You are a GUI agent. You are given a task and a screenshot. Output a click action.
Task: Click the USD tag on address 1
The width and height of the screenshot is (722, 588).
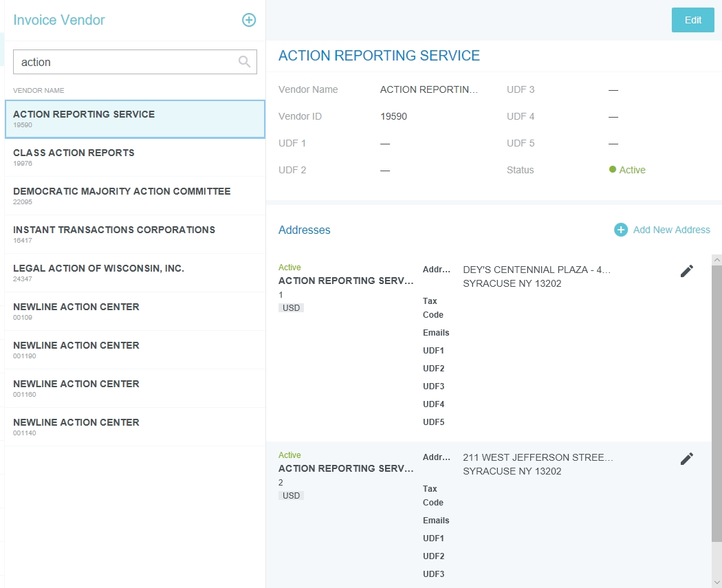click(291, 308)
